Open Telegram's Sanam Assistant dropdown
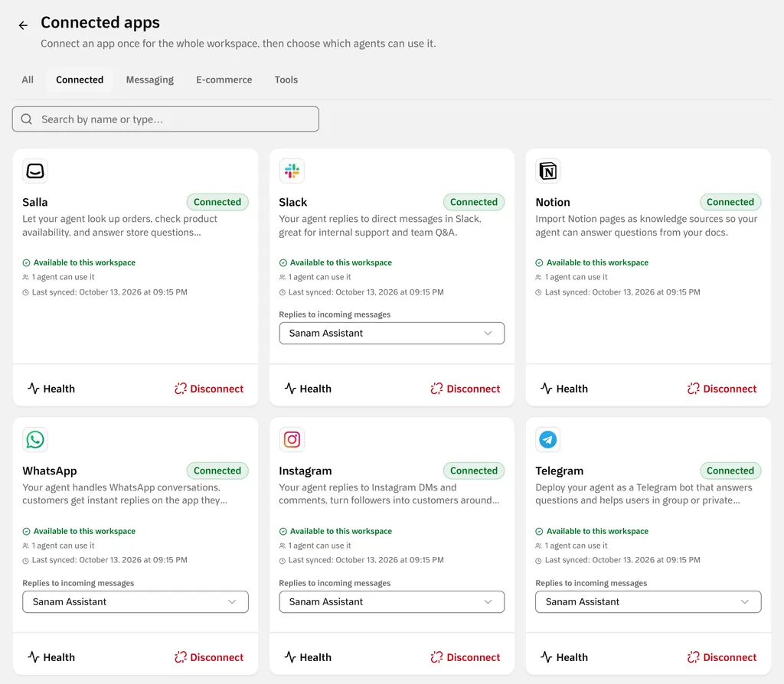This screenshot has height=684, width=784. tap(648, 601)
